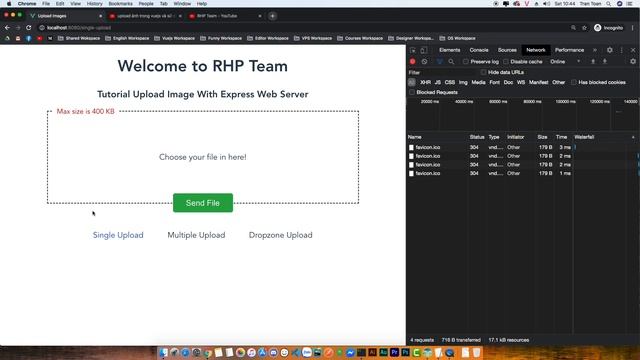This screenshot has width=640, height=360.
Task: Open Network panel settings gear
Action: click(633, 62)
